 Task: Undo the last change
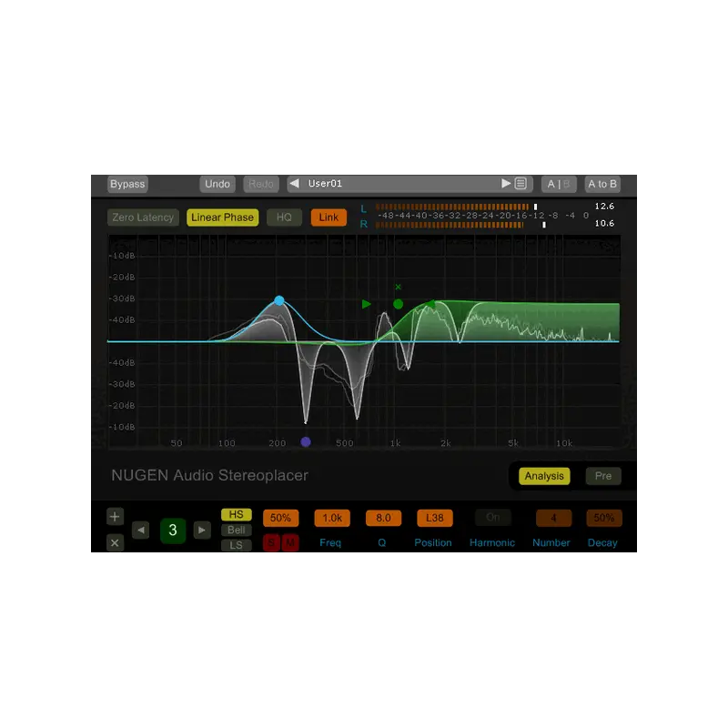(217, 184)
